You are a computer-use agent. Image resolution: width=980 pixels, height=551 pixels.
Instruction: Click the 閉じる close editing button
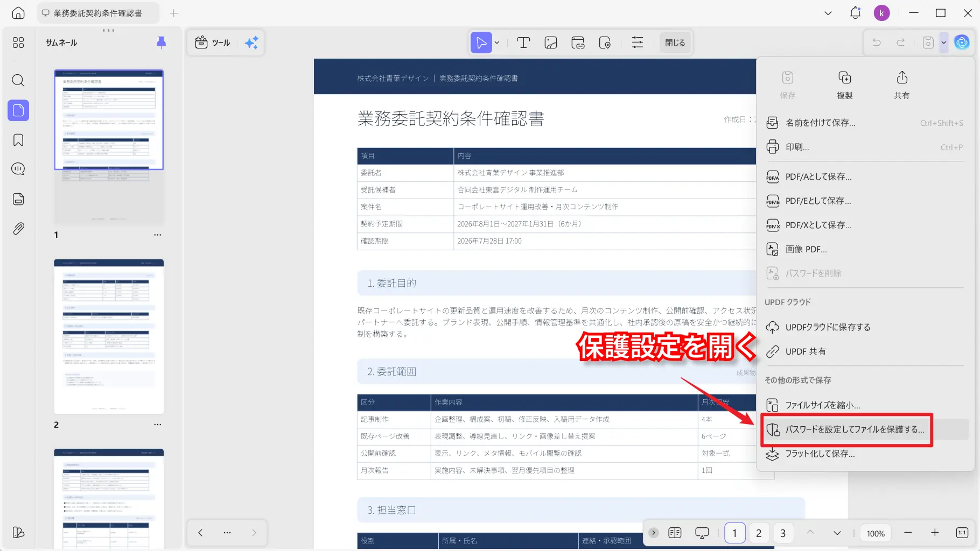coord(675,43)
